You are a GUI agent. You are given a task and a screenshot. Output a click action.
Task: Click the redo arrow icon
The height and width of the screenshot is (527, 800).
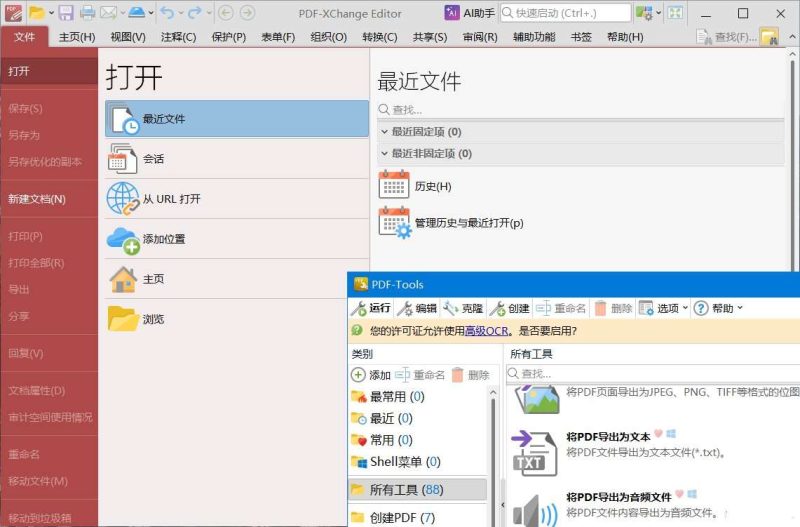click(194, 12)
